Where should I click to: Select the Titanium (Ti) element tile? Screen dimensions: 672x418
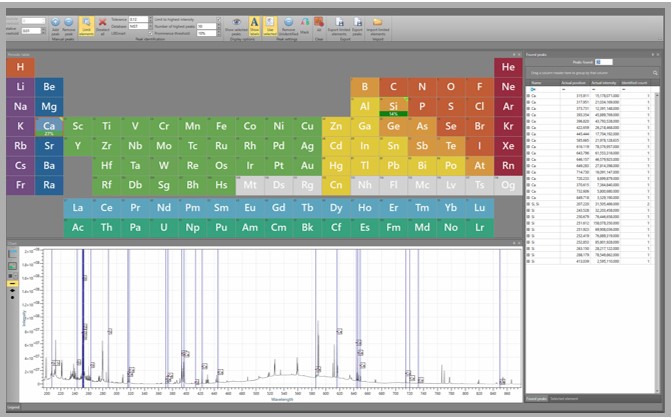(106, 126)
